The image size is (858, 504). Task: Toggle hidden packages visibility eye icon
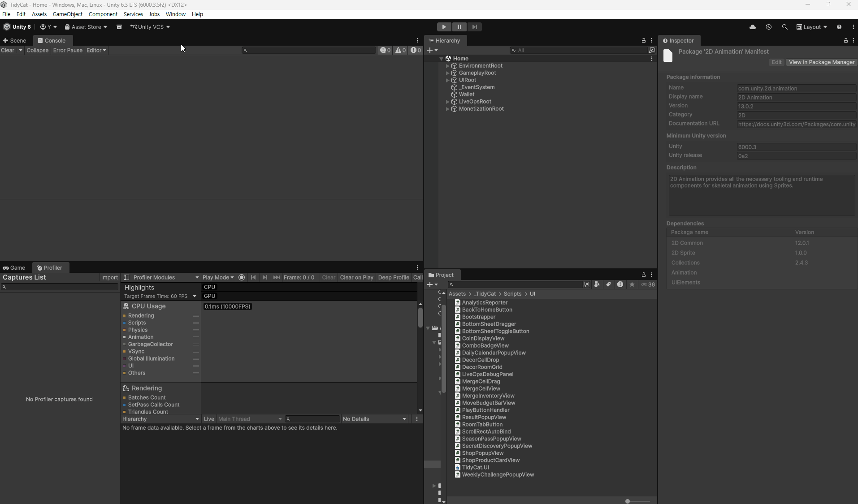pyautogui.click(x=648, y=284)
